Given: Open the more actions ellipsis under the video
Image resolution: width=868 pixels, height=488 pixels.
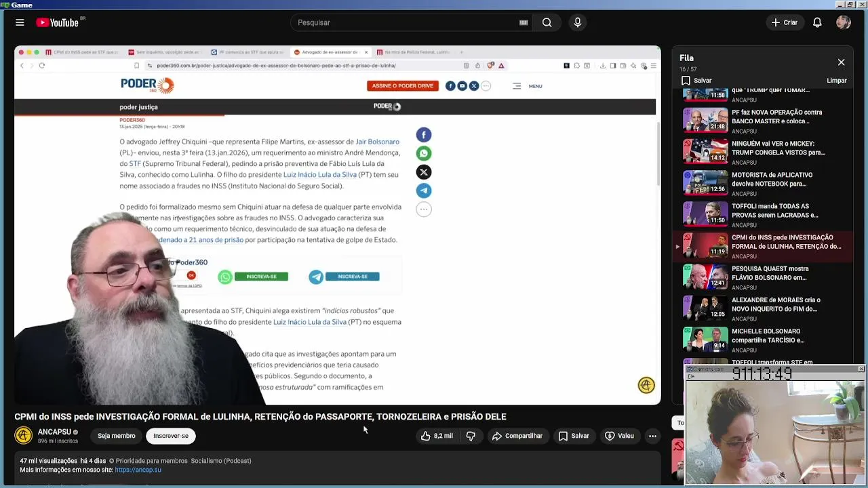Looking at the screenshot, I should click(x=652, y=436).
